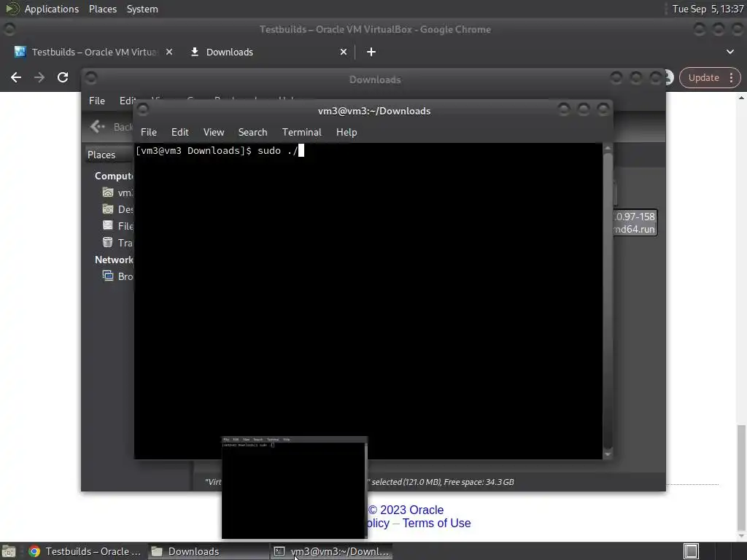Go forward in Chrome
The height and width of the screenshot is (560, 747).
click(39, 77)
